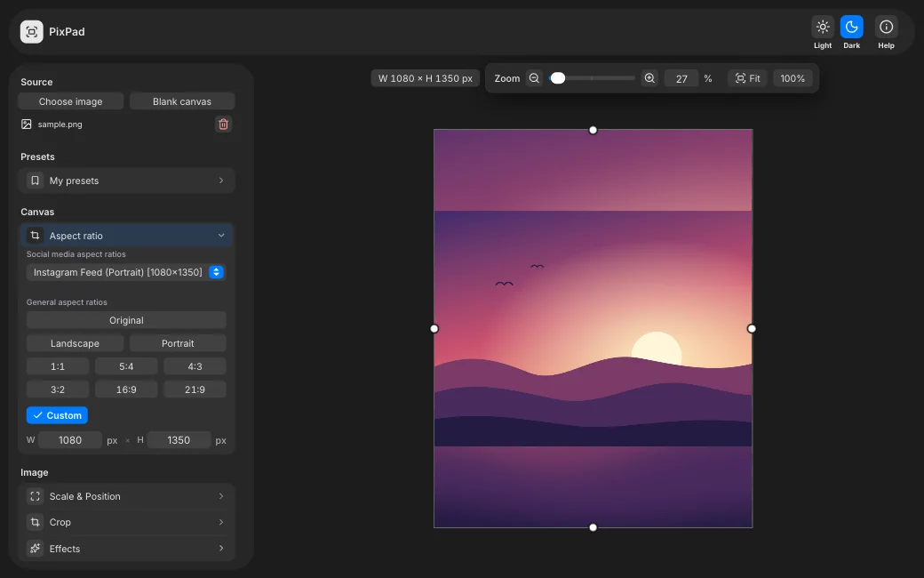
Task: Click the Scale & Position icon
Action: click(x=35, y=496)
